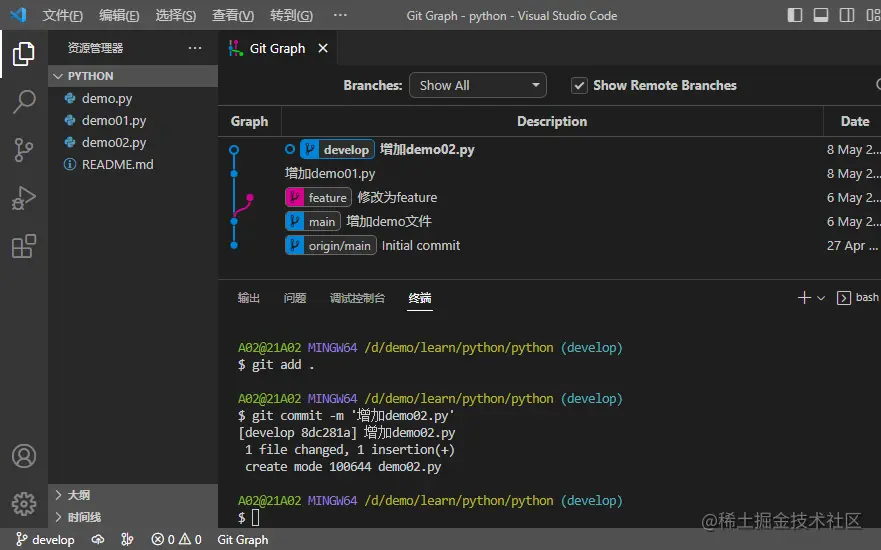
Task: Click the status bar graph icon right of cloud icon
Action: 127,540
